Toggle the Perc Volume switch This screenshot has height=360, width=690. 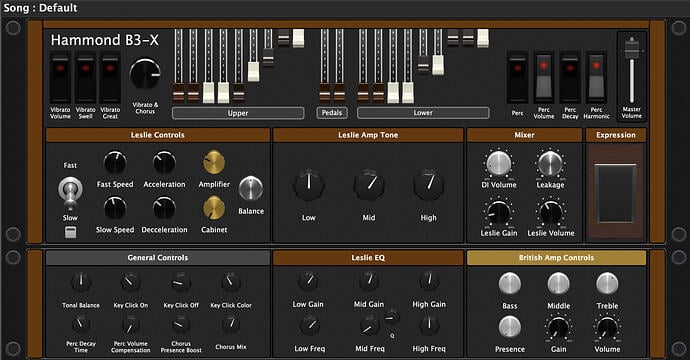coord(544,78)
